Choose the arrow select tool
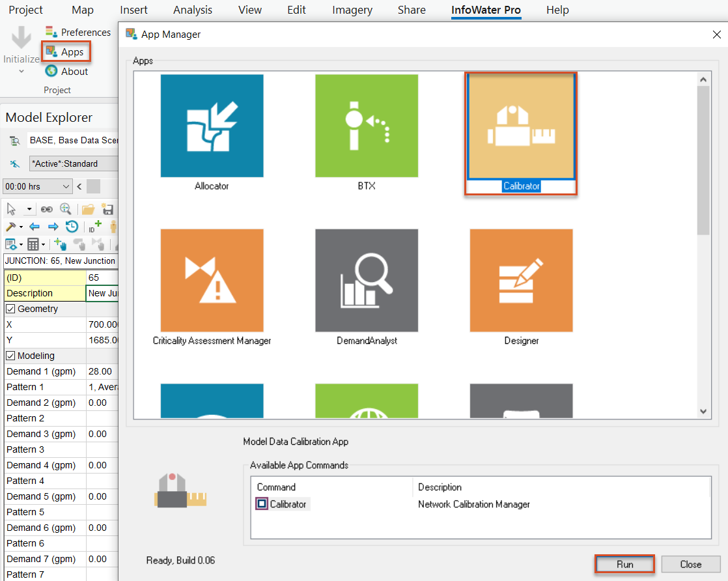The image size is (728, 581). coord(12,210)
